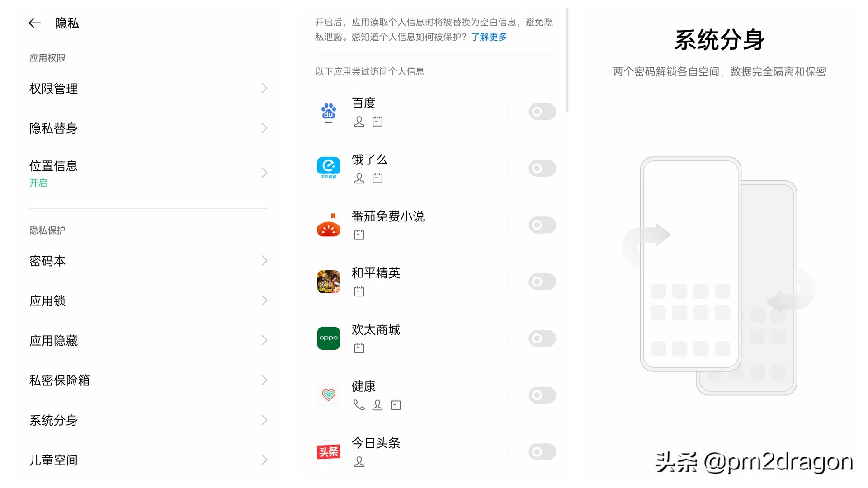This screenshot has width=868, height=488.
Task: Click the 番茄免费小说 app icon
Action: [329, 225]
